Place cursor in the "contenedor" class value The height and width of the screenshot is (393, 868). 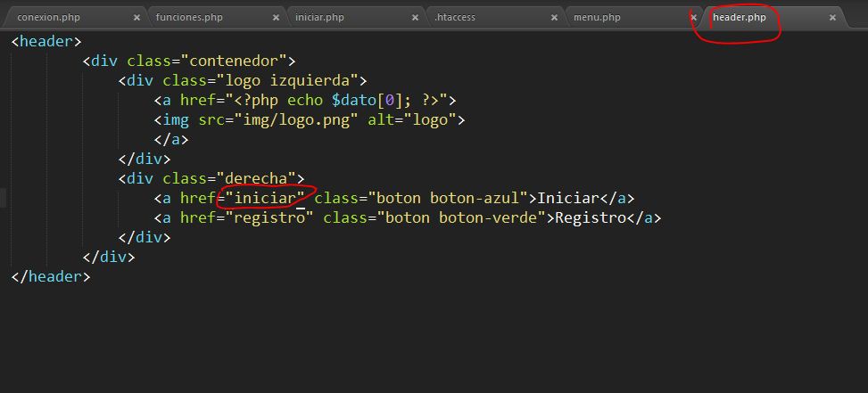point(237,61)
